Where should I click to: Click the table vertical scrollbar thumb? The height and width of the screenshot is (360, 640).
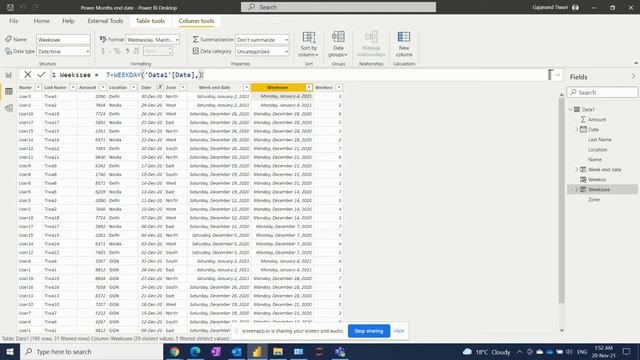click(x=561, y=200)
